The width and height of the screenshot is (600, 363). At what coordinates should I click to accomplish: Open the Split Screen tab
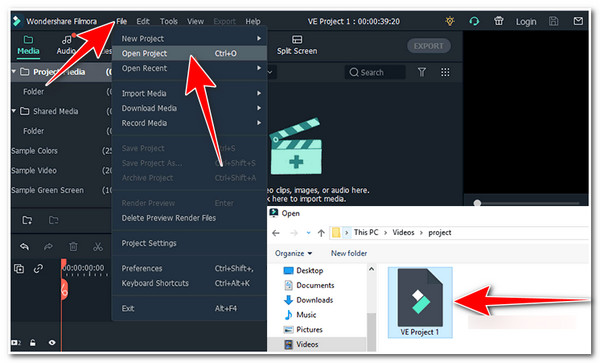[x=297, y=45]
